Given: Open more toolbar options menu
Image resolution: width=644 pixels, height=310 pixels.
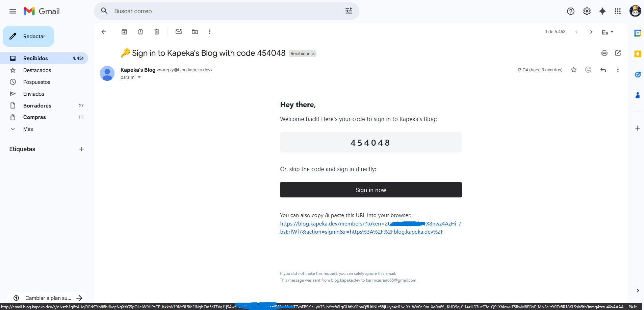Looking at the screenshot, I should (x=210, y=32).
